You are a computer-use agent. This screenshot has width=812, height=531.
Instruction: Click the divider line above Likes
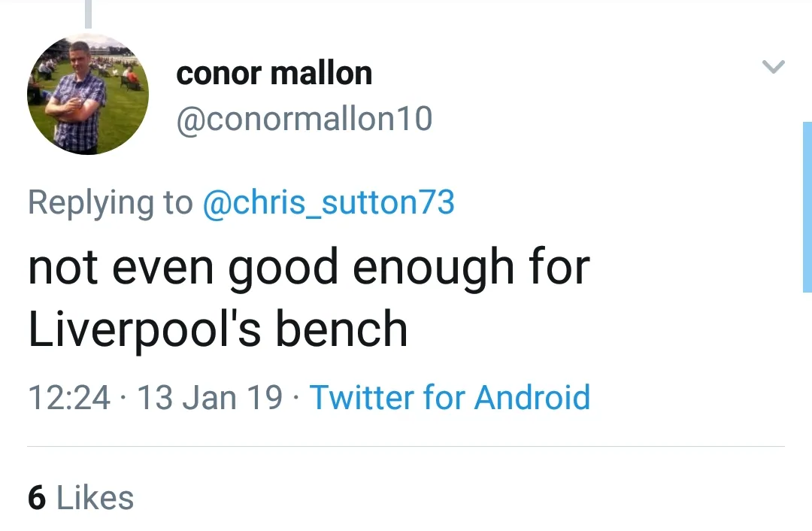point(406,447)
